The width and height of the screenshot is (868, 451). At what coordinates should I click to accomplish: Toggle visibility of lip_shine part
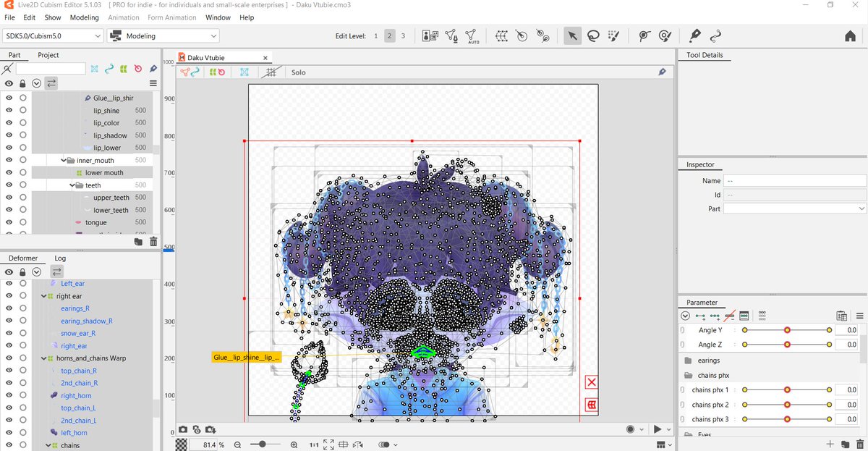(x=9, y=111)
